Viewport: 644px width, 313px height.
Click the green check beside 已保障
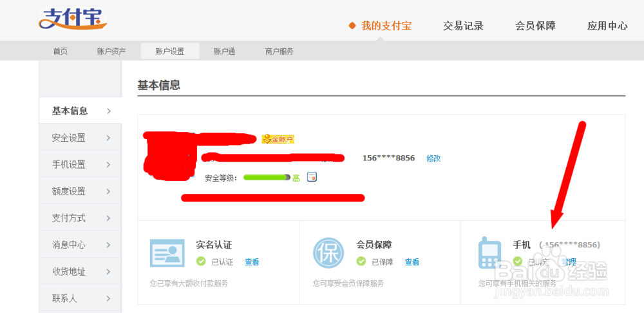(361, 261)
